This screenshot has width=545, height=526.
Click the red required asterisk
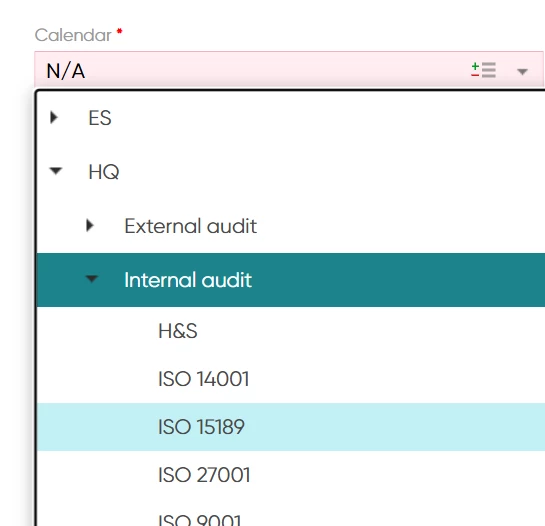(119, 31)
